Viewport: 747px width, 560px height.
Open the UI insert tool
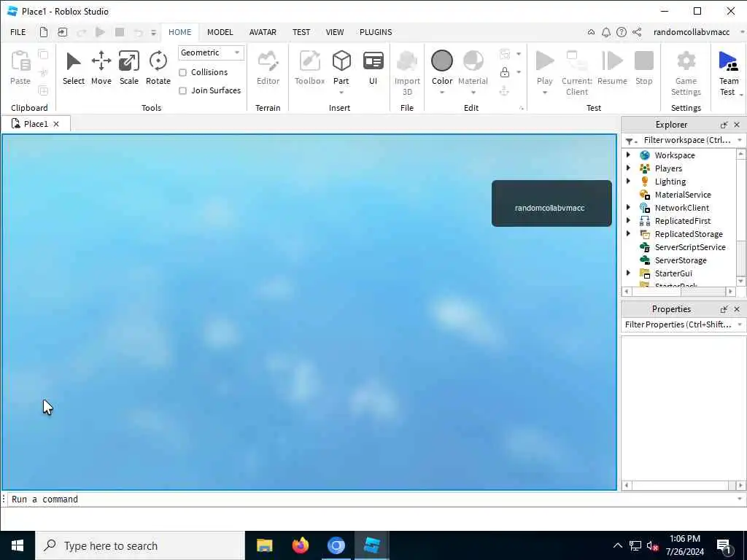pos(373,69)
